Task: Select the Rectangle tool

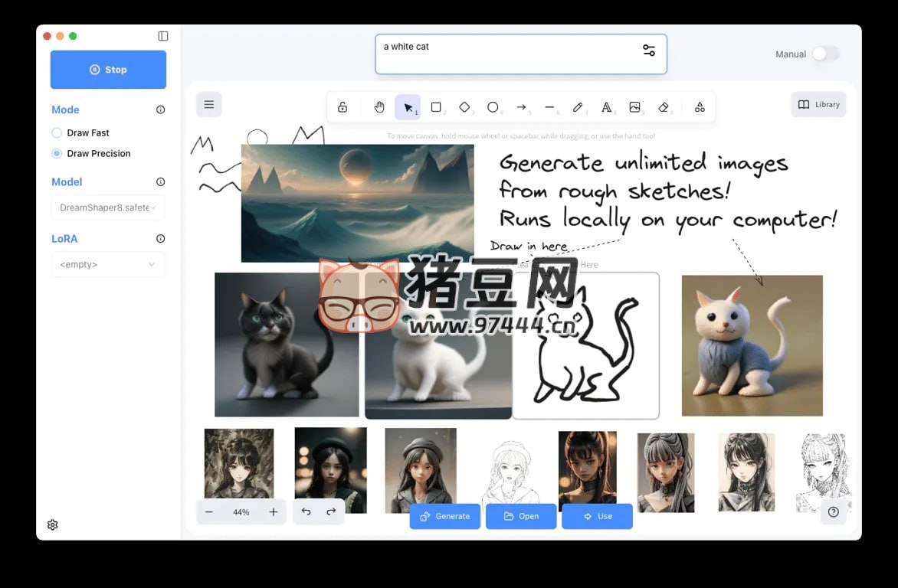Action: tap(436, 107)
